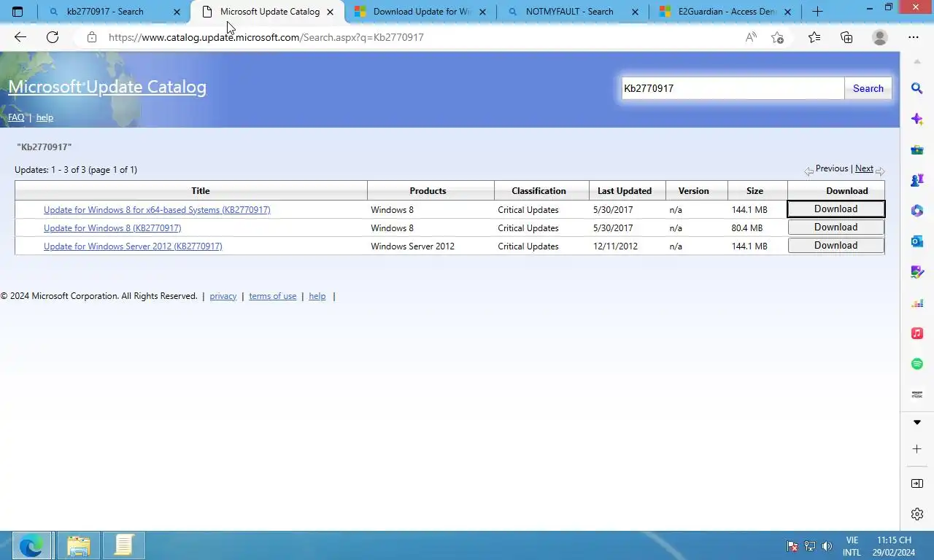Open File Explorer from taskbar
The height and width of the screenshot is (560, 934).
coord(78,545)
